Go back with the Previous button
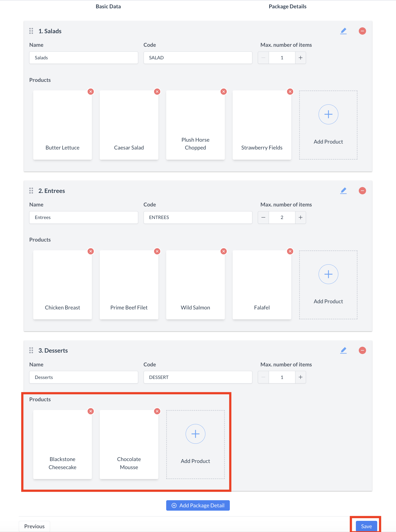Image resolution: width=396 pixels, height=532 pixels. pos(34,526)
